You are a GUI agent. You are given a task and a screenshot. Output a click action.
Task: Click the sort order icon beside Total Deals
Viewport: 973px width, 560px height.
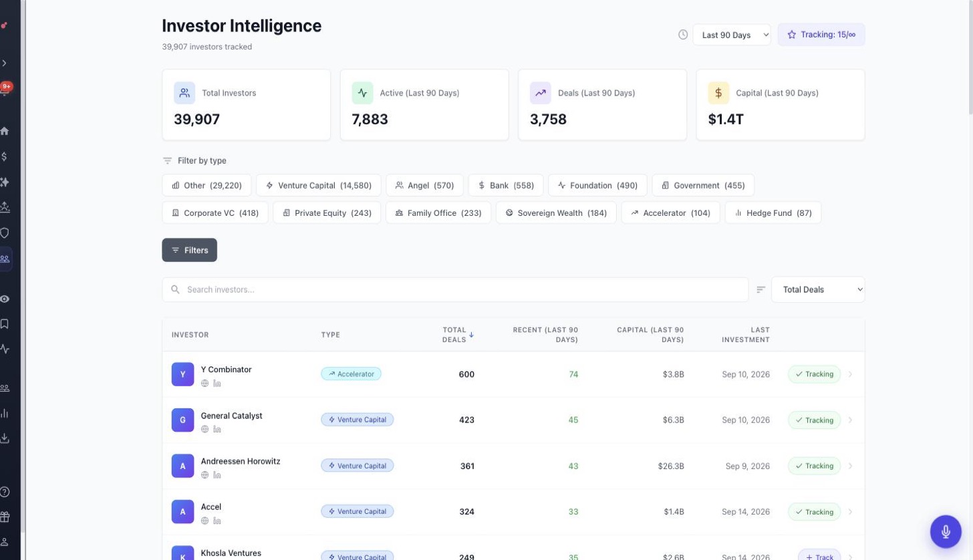pyautogui.click(x=760, y=289)
